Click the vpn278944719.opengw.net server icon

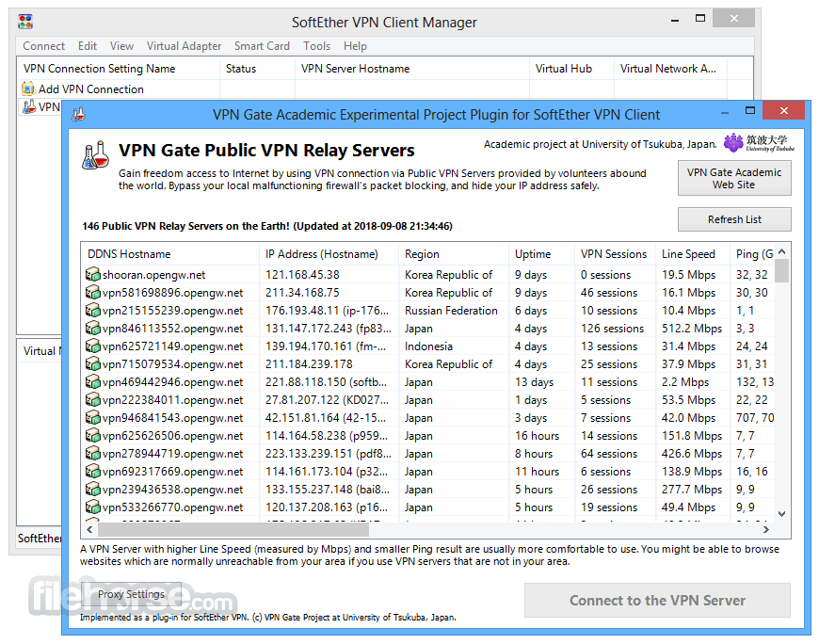click(92, 454)
